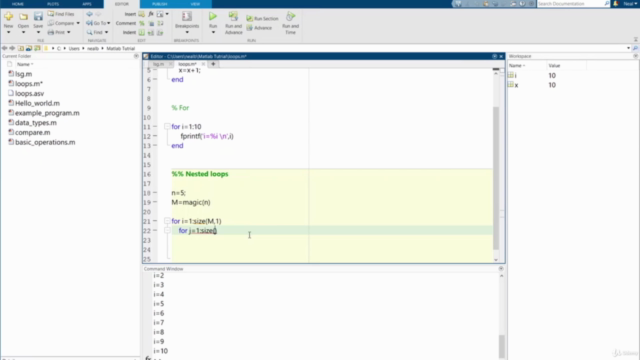
Task: Switch to the HOME ribbon tab
Action: click(x=18, y=4)
